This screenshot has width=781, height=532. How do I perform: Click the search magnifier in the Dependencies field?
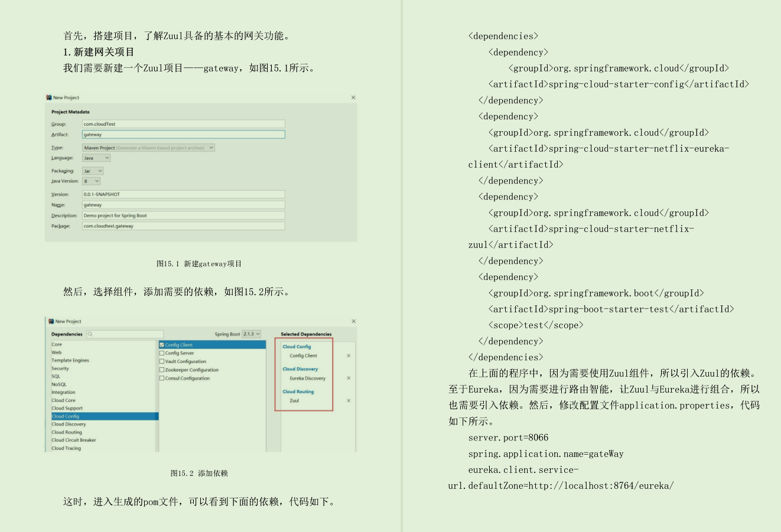[89, 334]
